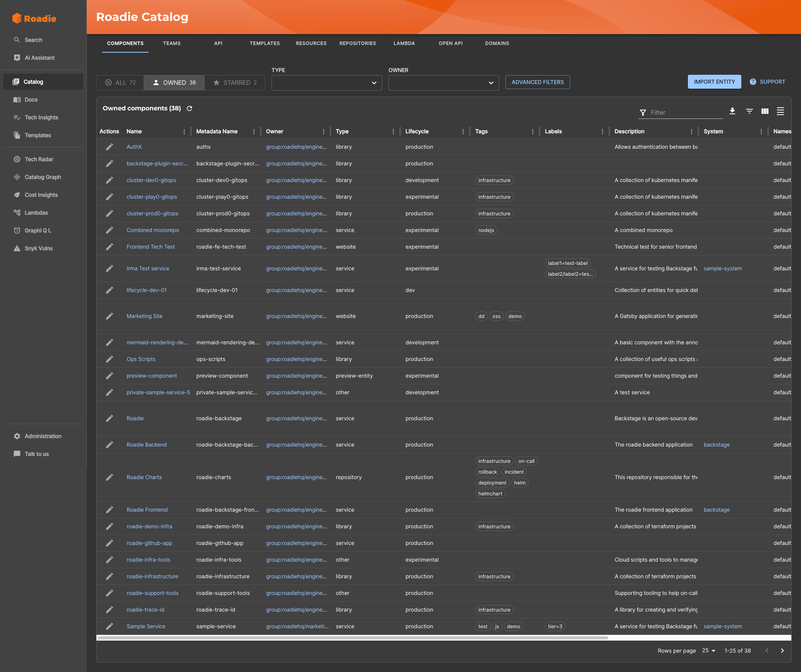The image size is (801, 672).
Task: Open the Name column menu
Action: (184, 132)
